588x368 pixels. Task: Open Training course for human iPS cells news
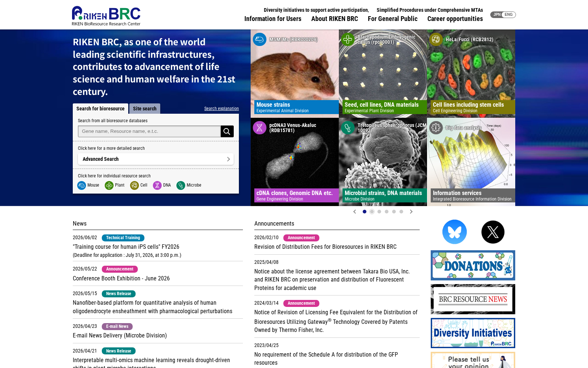coord(126,247)
